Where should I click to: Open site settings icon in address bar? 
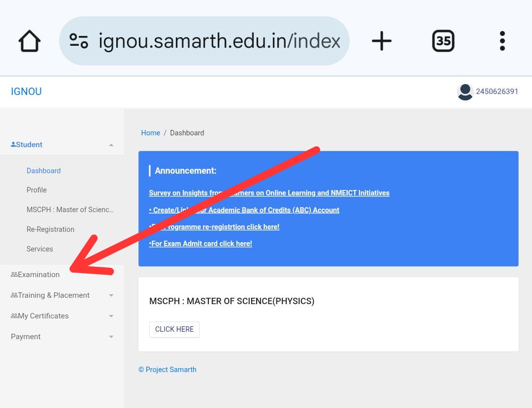pos(79,41)
